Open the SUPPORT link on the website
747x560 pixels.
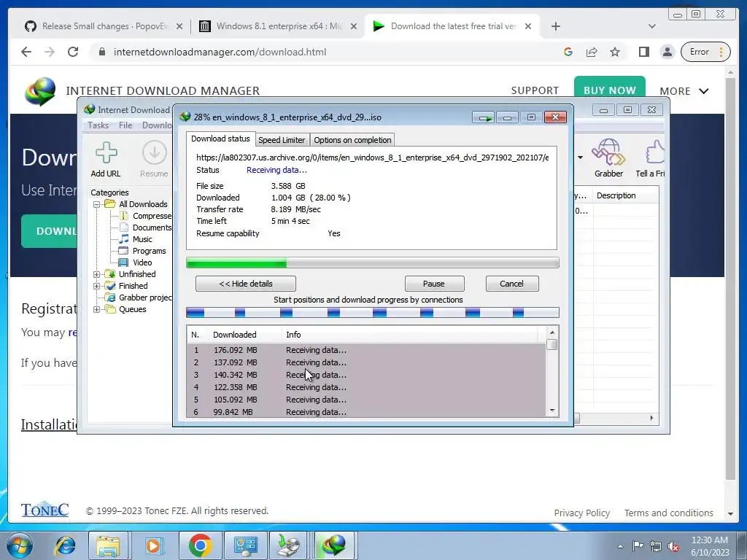[535, 90]
